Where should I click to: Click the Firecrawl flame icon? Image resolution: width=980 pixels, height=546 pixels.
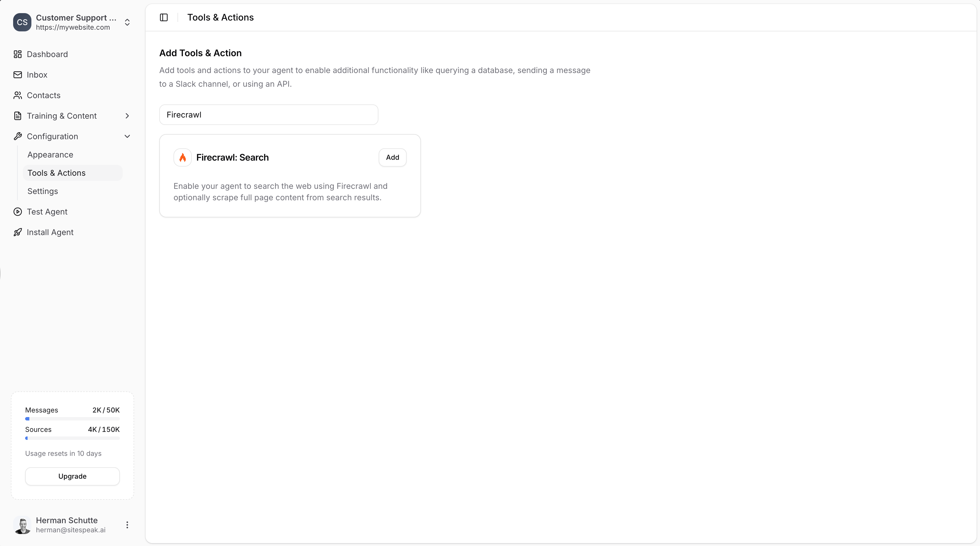(x=182, y=157)
